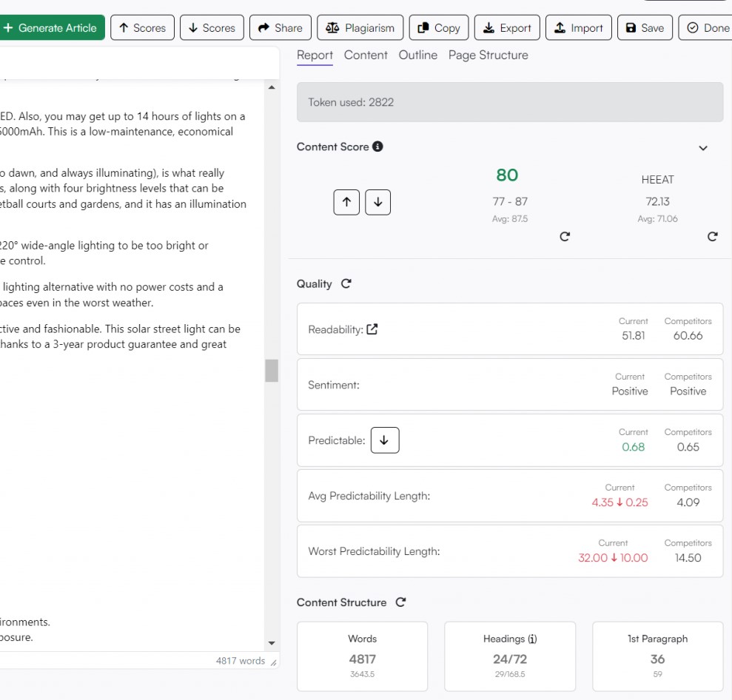Export the article
The height and width of the screenshot is (700, 732).
click(x=507, y=28)
